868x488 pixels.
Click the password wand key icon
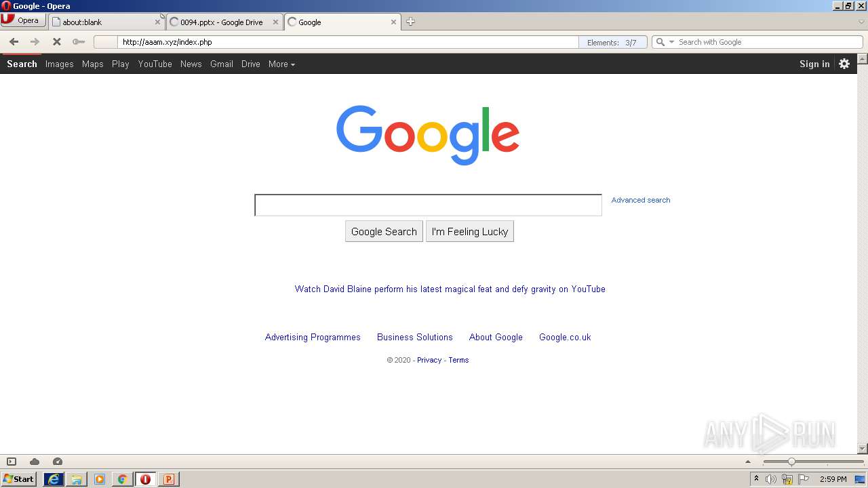tap(79, 42)
